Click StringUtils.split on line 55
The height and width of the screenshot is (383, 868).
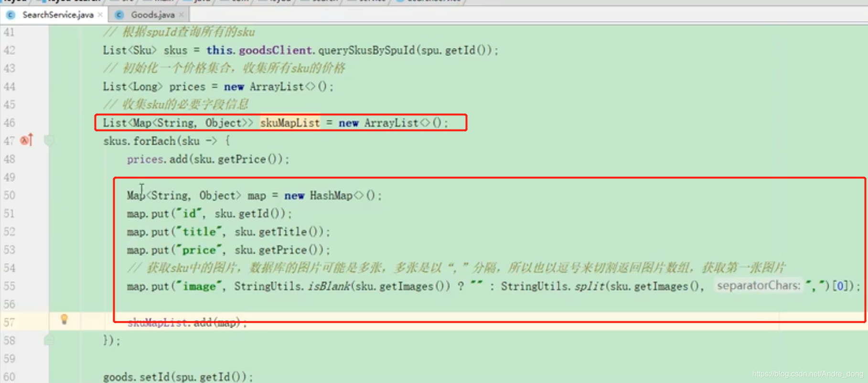tap(554, 286)
